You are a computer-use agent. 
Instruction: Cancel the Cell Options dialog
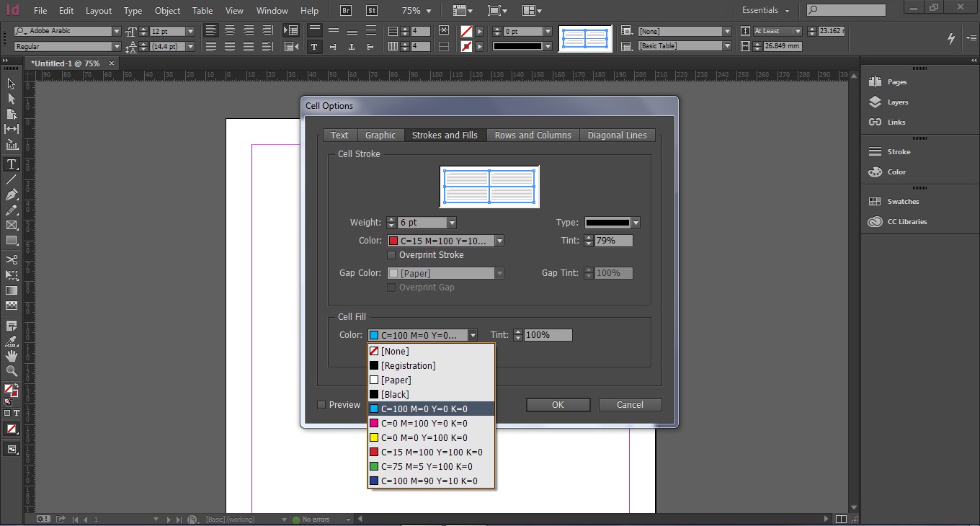click(630, 405)
